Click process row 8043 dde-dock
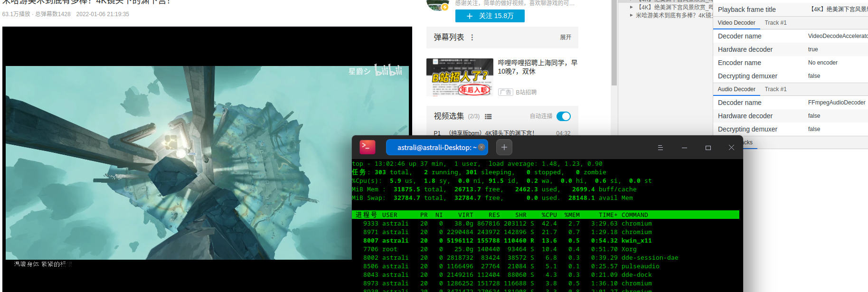The image size is (868, 292). (546, 275)
